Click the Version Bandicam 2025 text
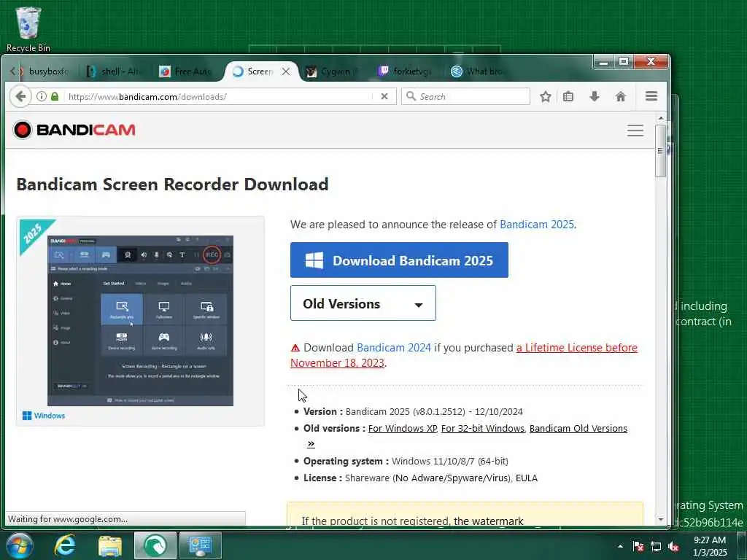 point(413,411)
